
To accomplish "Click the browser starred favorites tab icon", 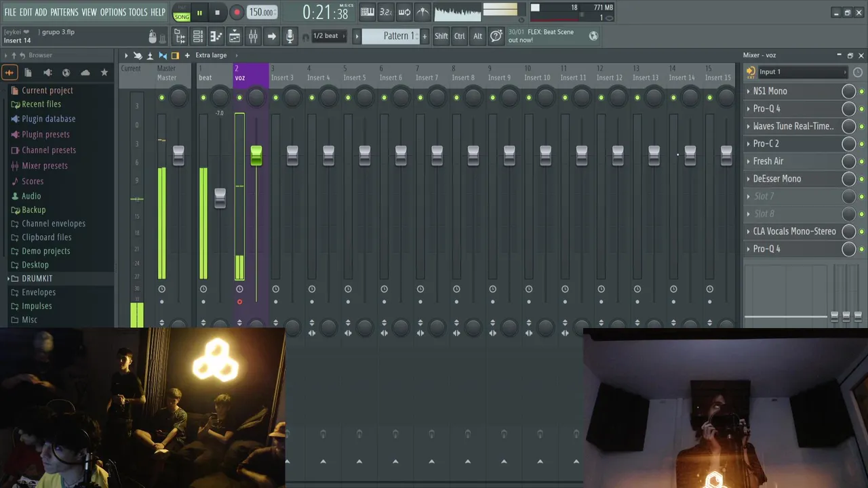I will point(104,73).
